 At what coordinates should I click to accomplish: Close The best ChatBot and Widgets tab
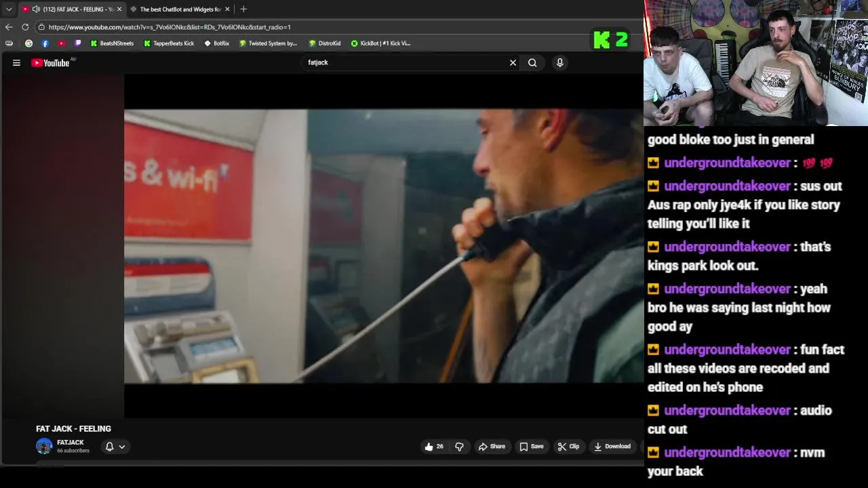[x=227, y=9]
